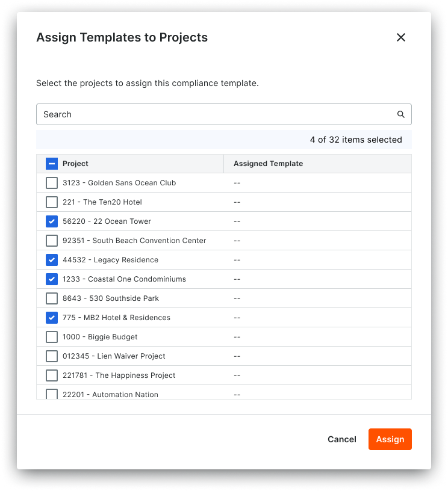448x491 pixels.
Task: Check the 012345 - Lien Waiver Project box
Action: click(x=52, y=356)
